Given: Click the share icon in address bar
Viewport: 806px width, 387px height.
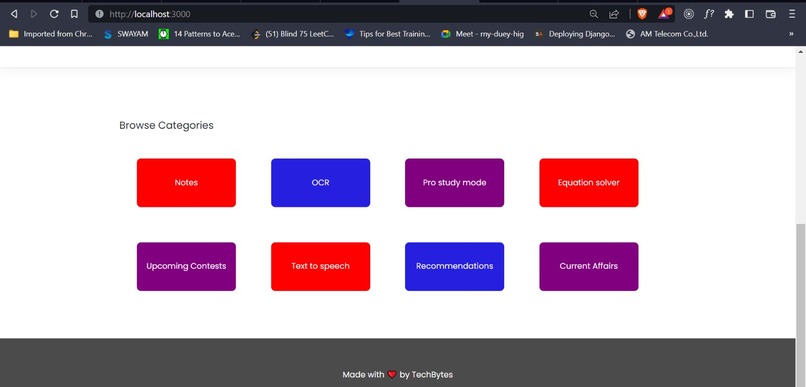Looking at the screenshot, I should 614,14.
